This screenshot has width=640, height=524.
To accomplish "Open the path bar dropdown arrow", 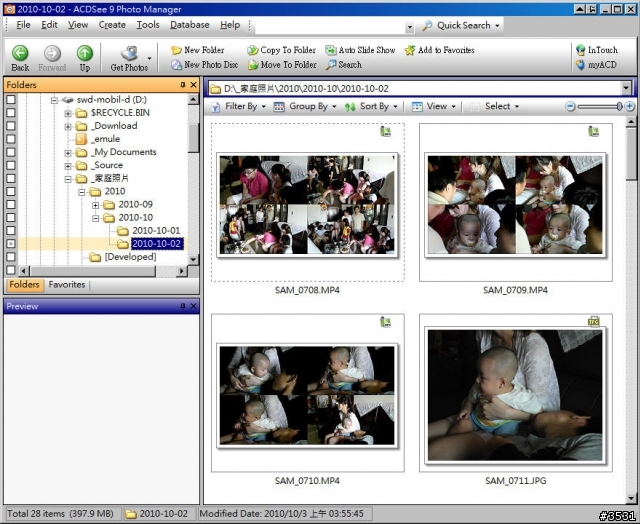I will 626,88.
